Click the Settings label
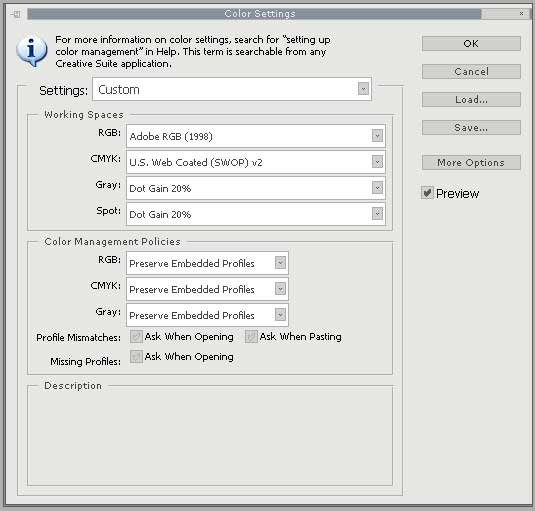The width and height of the screenshot is (535, 511). pyautogui.click(x=63, y=90)
